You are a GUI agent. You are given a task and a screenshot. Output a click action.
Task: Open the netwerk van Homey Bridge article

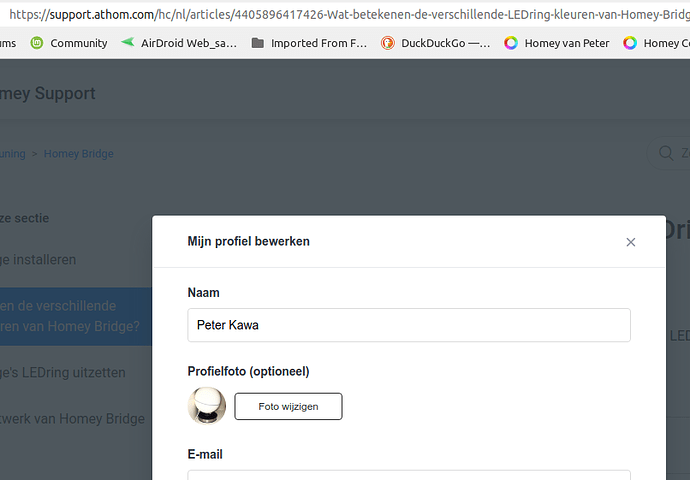(73, 418)
